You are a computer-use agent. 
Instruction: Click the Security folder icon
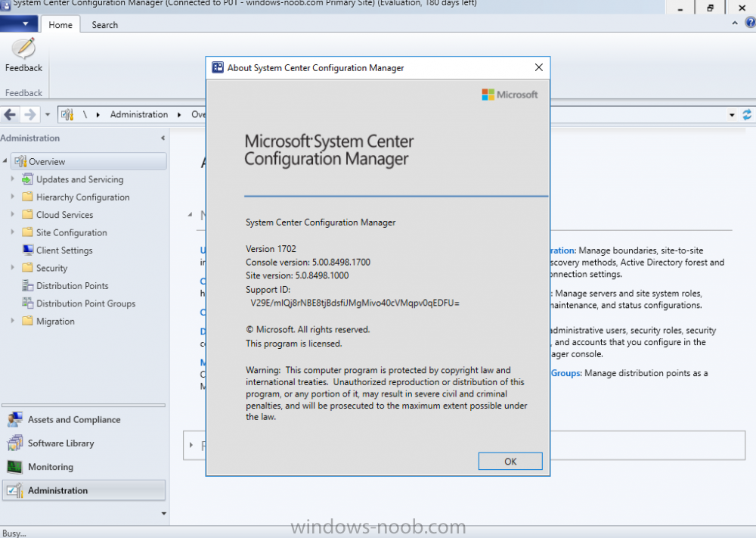coord(27,267)
